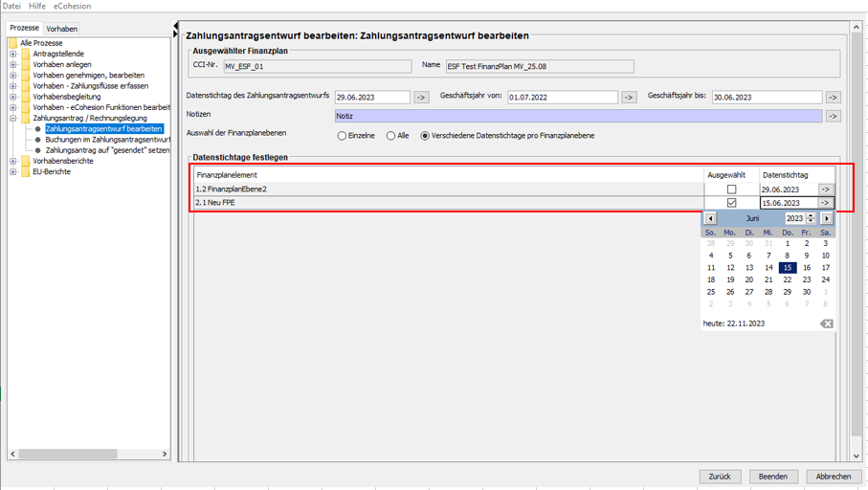Uncheck the Ausgewählt box for Neu FPE
The image size is (868, 490).
click(731, 203)
